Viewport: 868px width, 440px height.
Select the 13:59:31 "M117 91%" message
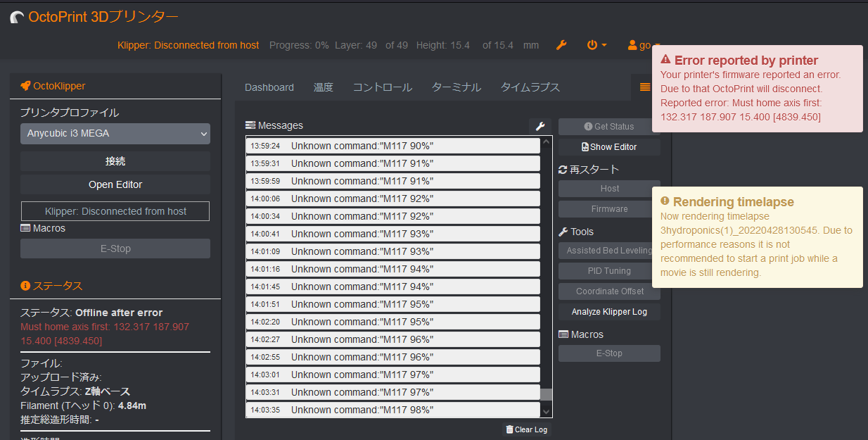pos(392,163)
